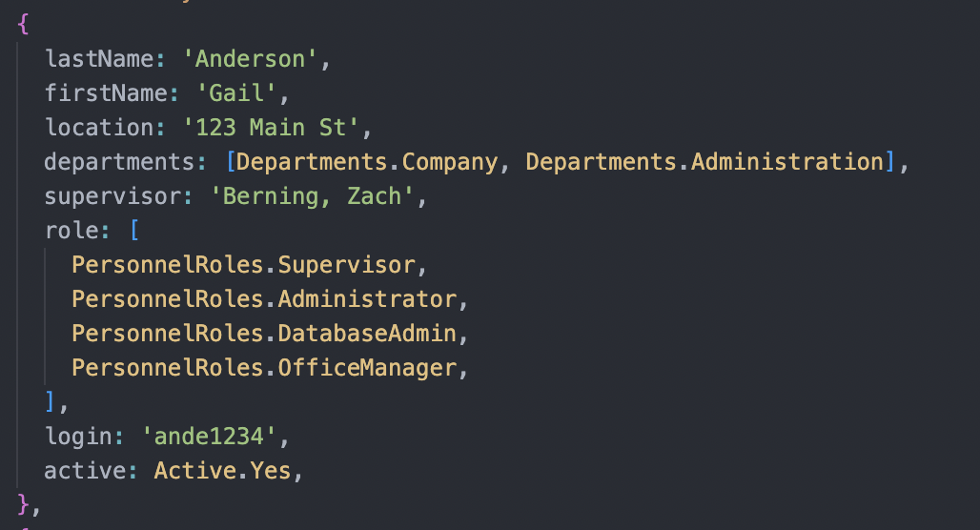This screenshot has height=530, width=980.
Task: Click the closing bracket of role array
Action: (50, 402)
